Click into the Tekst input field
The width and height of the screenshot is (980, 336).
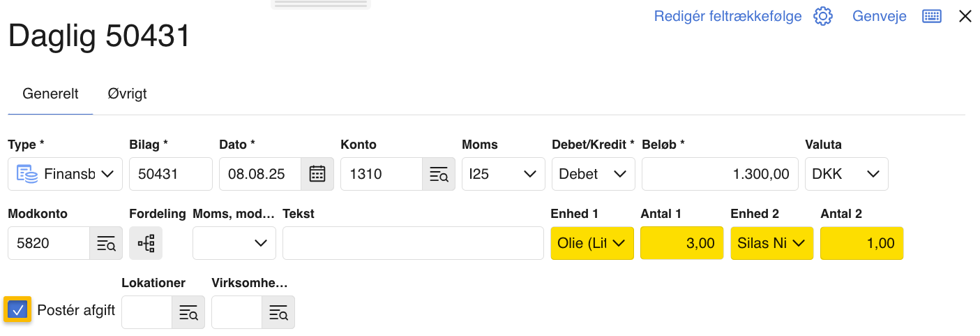point(413,243)
